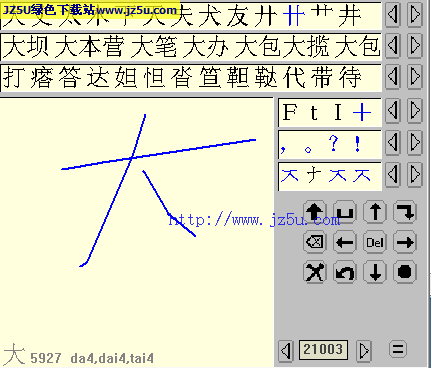This screenshot has width=432, height=368.
Task: Pick homophone character 笪
Action: point(210,77)
